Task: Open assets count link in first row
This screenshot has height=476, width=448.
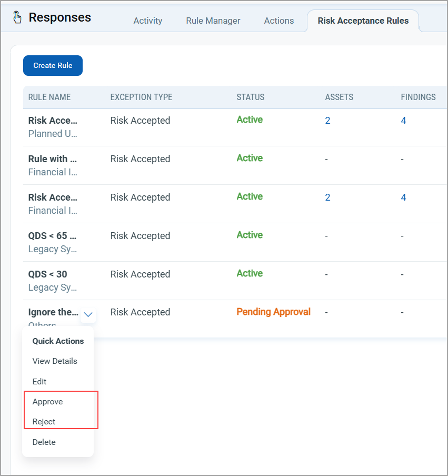Action: pos(327,121)
